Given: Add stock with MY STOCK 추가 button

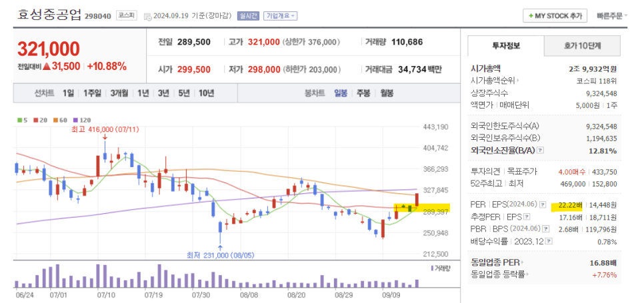Looking at the screenshot, I should coord(555,16).
